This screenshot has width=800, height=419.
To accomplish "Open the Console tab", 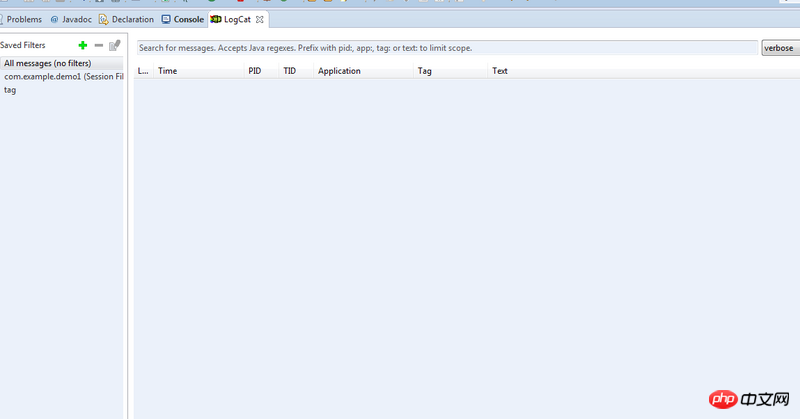I will (183, 19).
